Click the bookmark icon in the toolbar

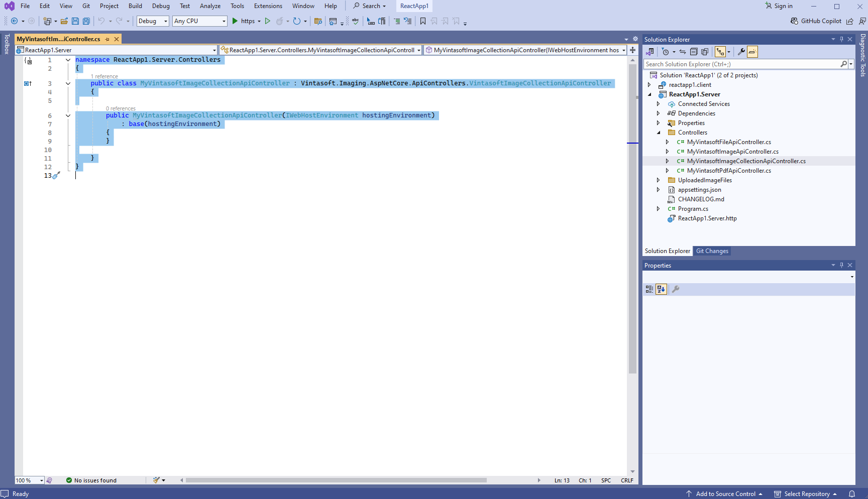(x=423, y=21)
